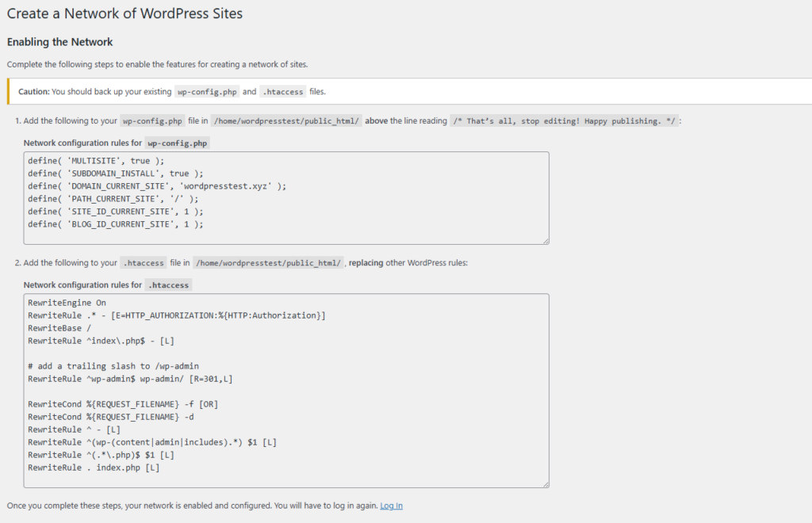
Task: Click the 'Once you complete these steps' sentence
Action: tap(192, 506)
